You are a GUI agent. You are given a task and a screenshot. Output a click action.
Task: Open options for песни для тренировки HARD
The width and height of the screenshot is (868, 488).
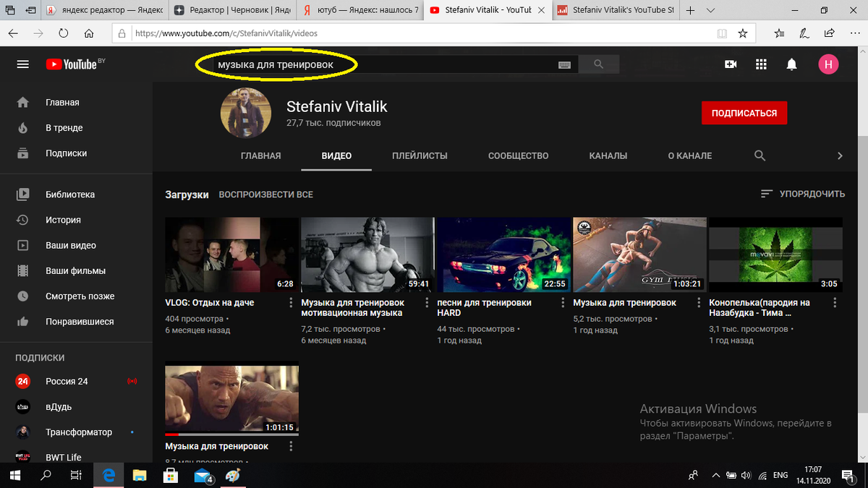(x=563, y=303)
